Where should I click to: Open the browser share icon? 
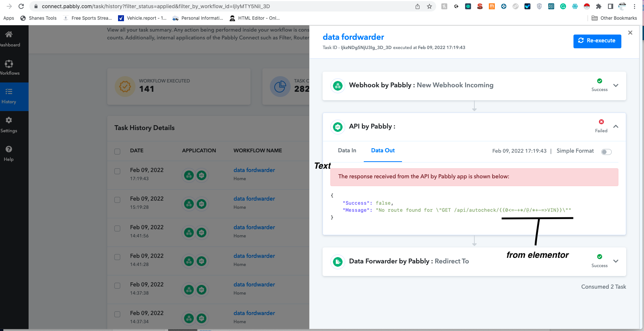(x=418, y=6)
